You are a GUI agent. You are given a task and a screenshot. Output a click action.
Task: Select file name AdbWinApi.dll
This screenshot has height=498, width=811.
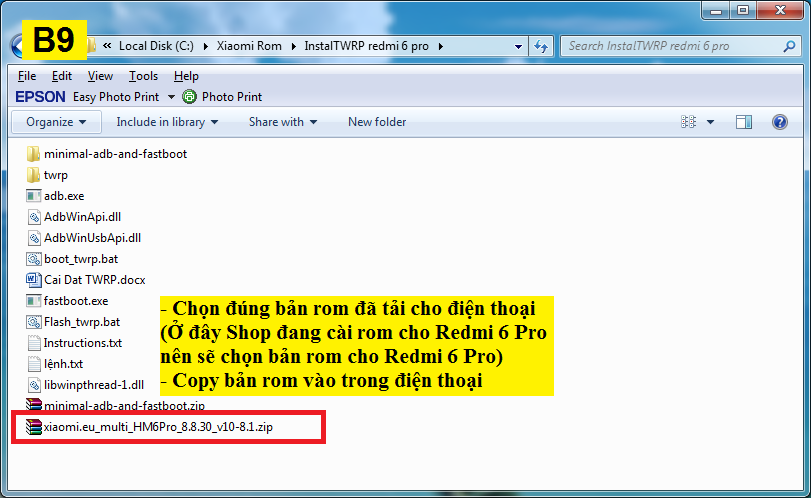(82, 217)
